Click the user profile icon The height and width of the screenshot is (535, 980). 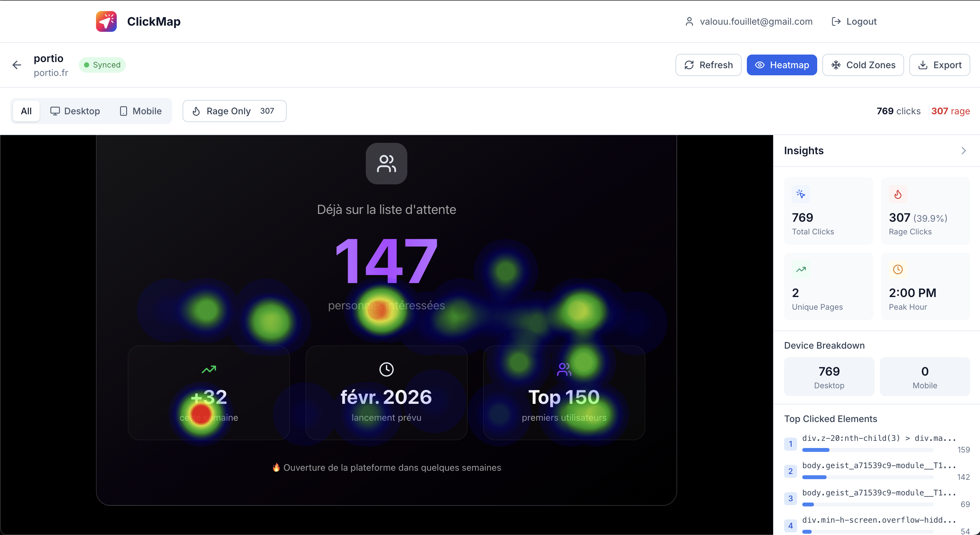[x=689, y=21]
